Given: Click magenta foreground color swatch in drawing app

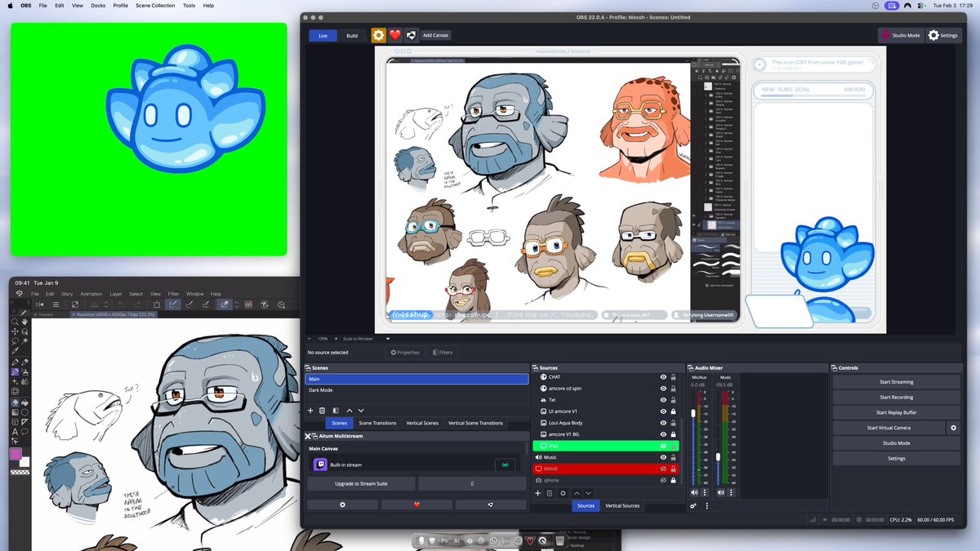Looking at the screenshot, I should pos(16,454).
